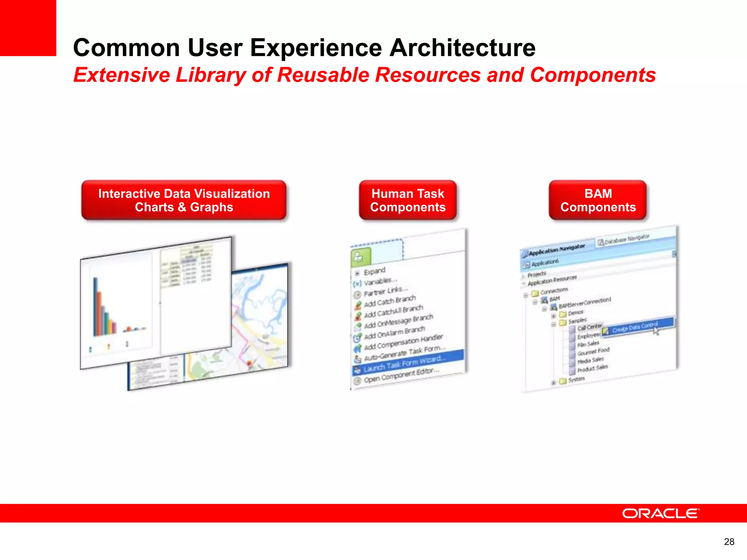Viewport: 747px width, 560px height.
Task: Choose Launch Task Form Wizard... entry
Action: click(x=408, y=362)
